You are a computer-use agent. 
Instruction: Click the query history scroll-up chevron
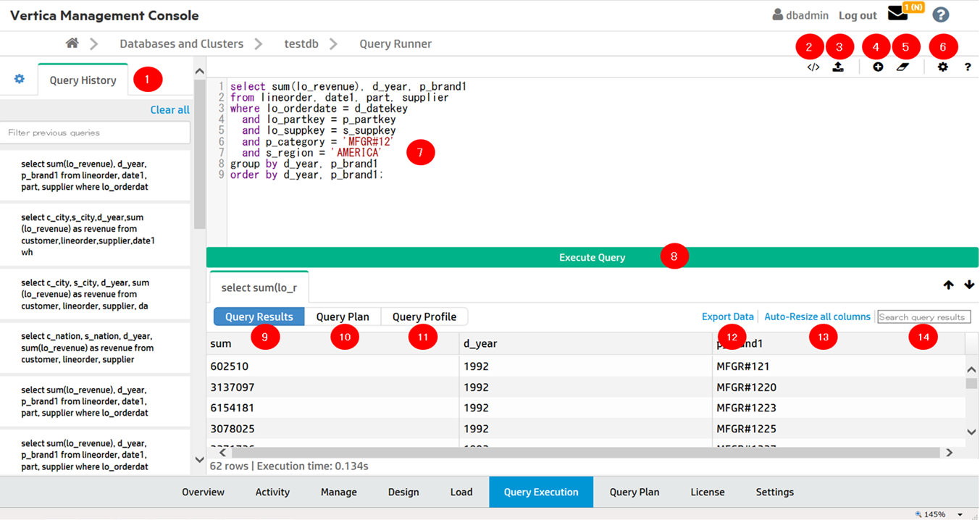200,70
